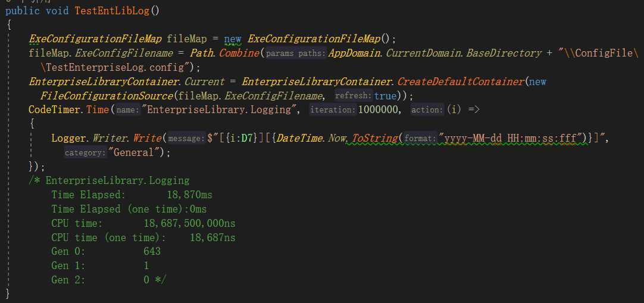Click the 'public' keyword in the method signature
This screenshot has width=644, height=303.
[22, 11]
